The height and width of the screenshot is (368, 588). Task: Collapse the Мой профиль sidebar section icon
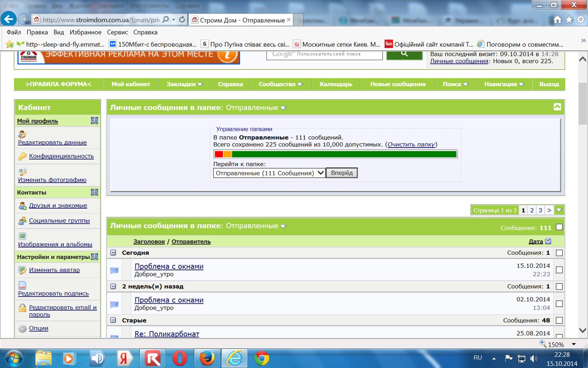(95, 121)
